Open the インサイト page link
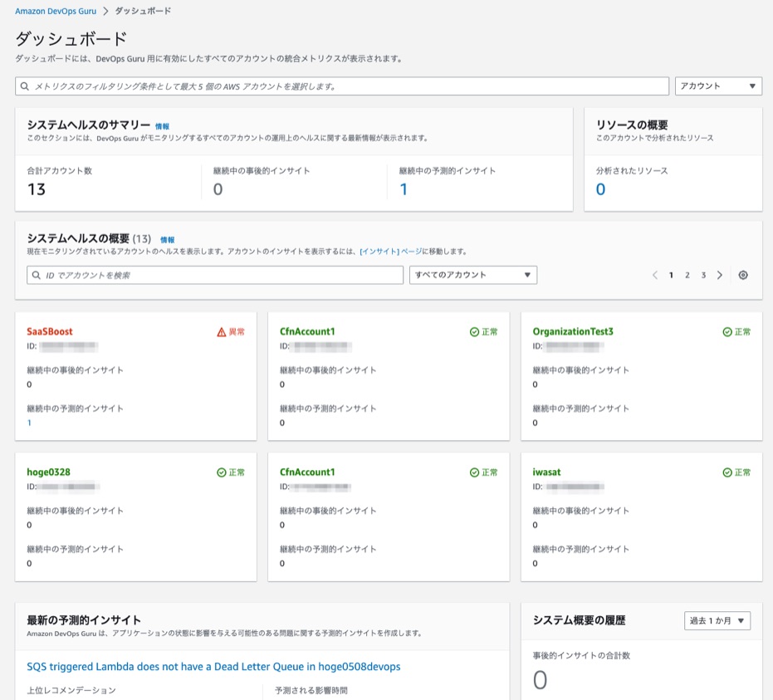The width and height of the screenshot is (773, 700). click(x=379, y=252)
